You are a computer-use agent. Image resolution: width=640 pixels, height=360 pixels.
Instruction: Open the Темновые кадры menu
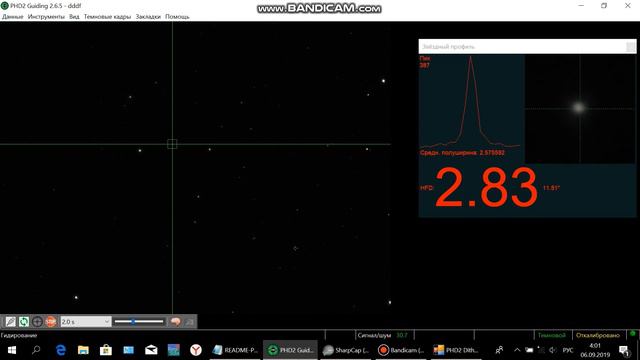(107, 17)
